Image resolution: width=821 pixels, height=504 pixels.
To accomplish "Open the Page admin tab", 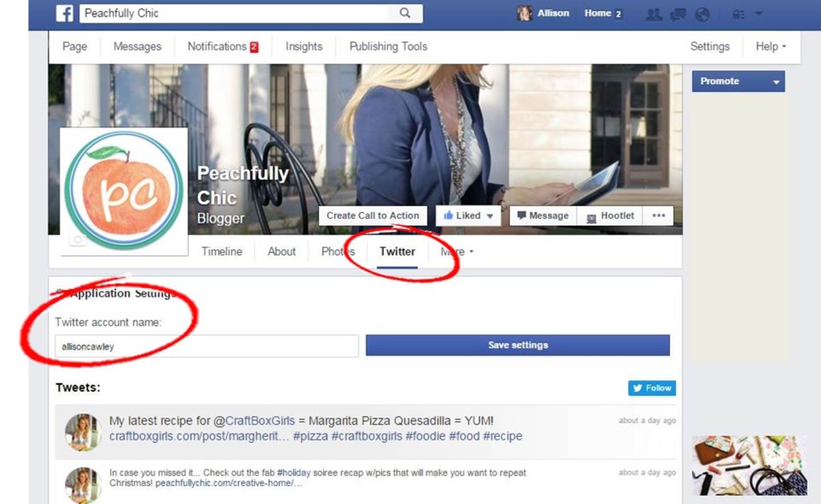I will coord(75,46).
